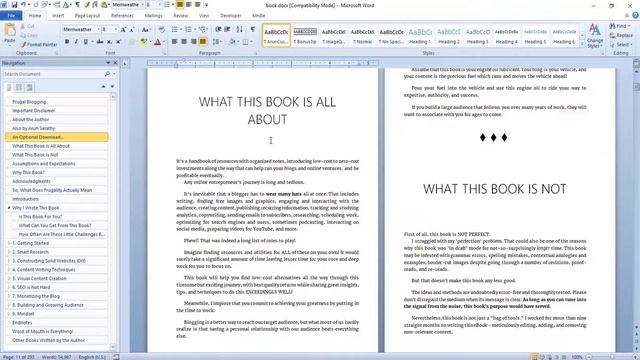Click the Borders icon
The height and width of the screenshot is (360, 640).
(x=245, y=42)
